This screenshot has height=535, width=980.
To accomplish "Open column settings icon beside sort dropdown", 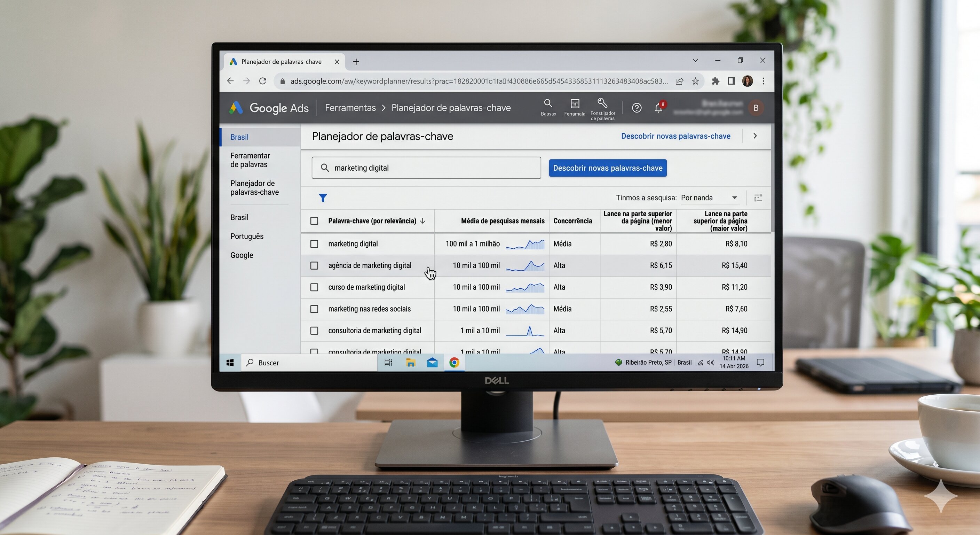I will 758,197.
